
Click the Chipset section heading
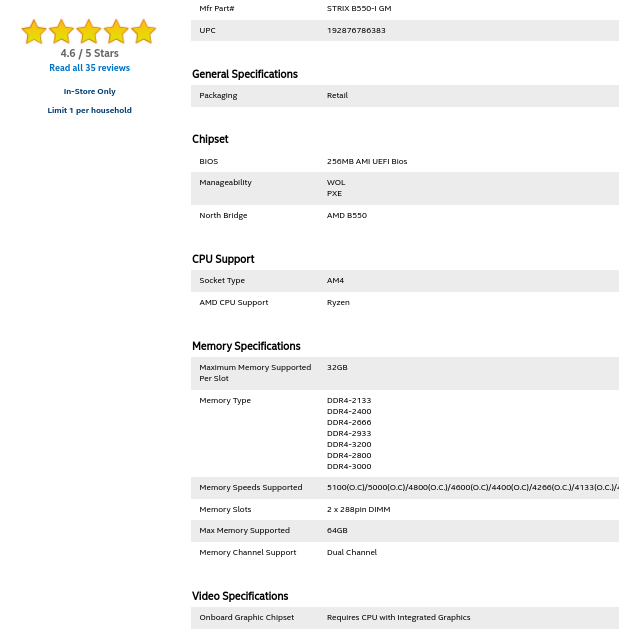210,139
